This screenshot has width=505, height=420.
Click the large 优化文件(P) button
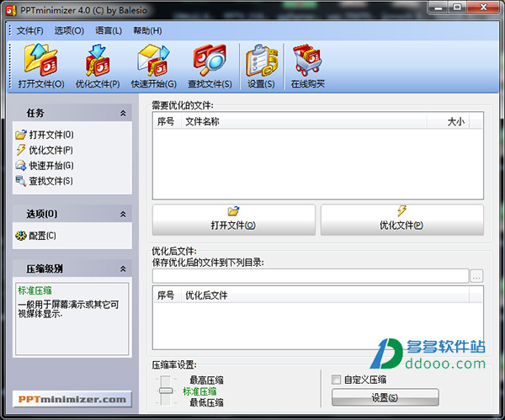click(x=402, y=220)
